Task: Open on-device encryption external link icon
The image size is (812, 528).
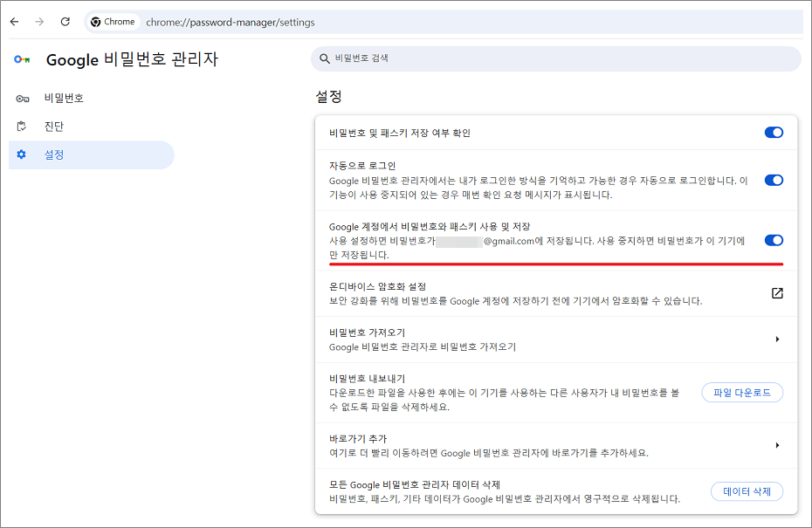Action: [777, 293]
